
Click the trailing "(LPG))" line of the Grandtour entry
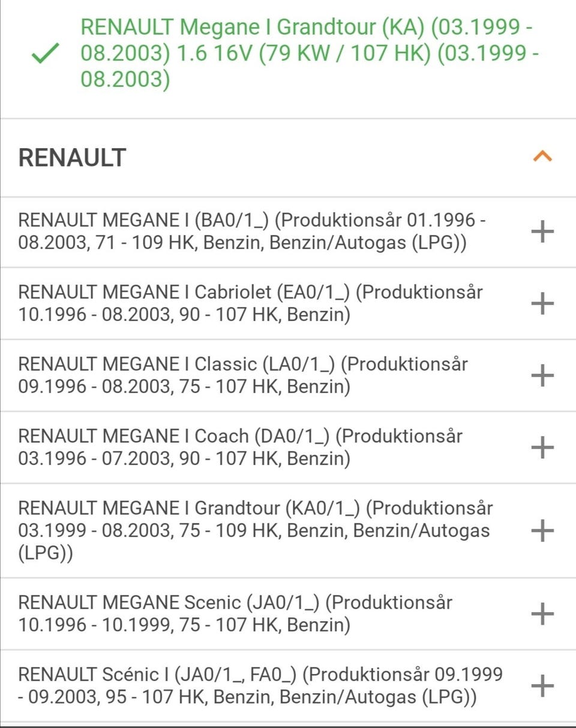[x=46, y=553]
